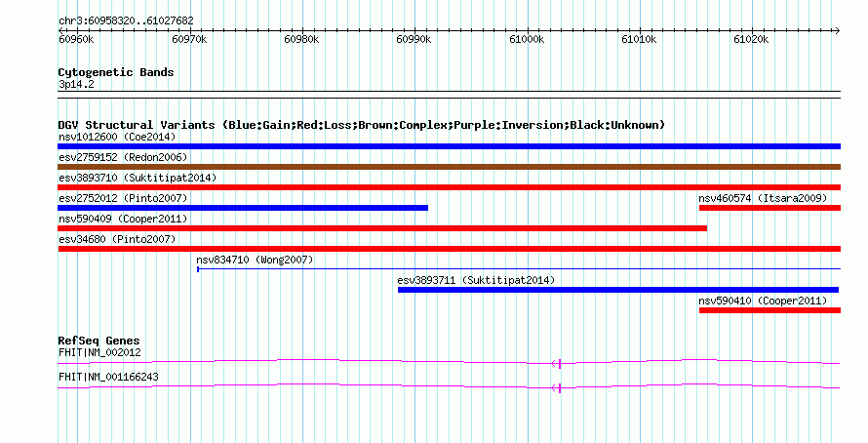868x443 pixels.
Task: Open the esv2759152 (Redon2006) label
Action: 123,157
